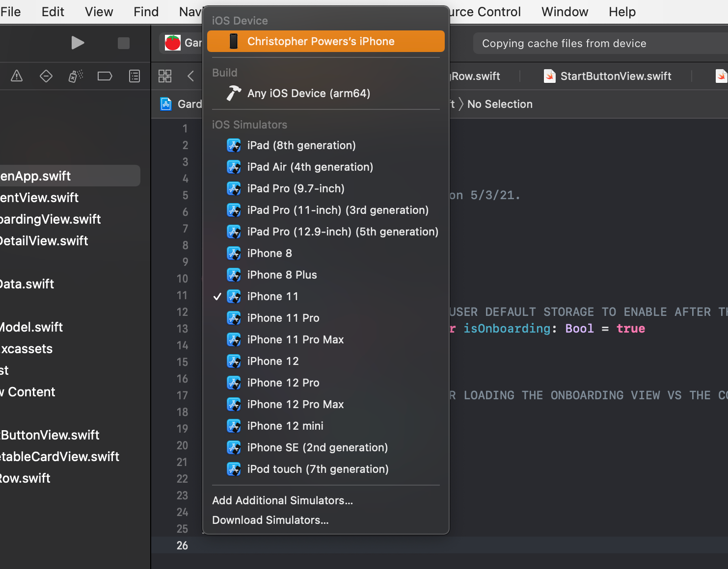The image size is (728, 569).
Task: Select the iPhone 11 Pro Max simulator
Action: pos(326,339)
